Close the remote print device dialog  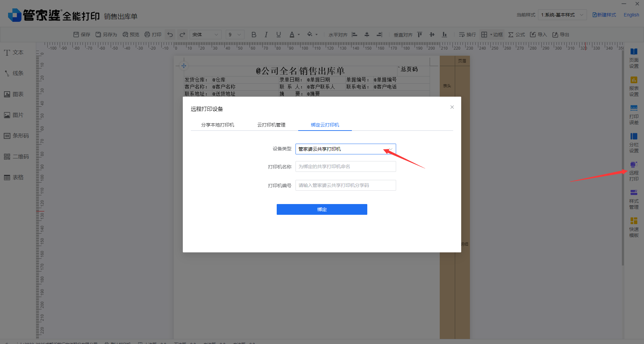452,107
